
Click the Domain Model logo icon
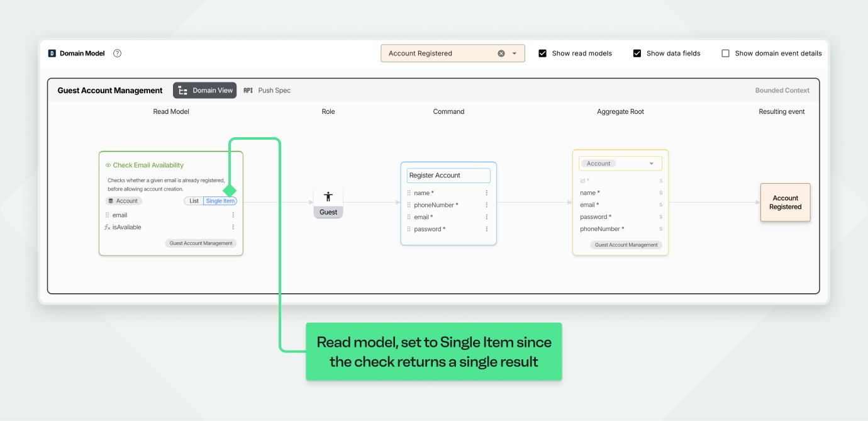[52, 53]
